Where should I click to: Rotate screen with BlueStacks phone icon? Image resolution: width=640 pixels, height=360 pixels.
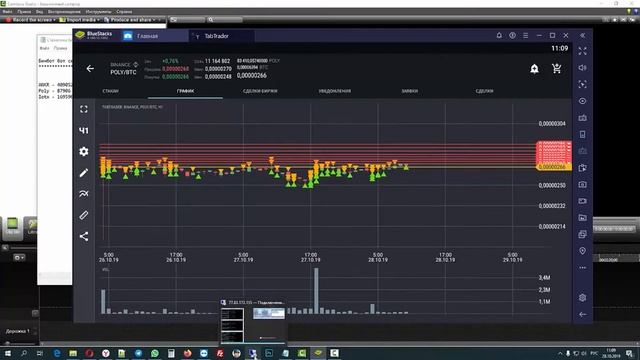click(582, 134)
